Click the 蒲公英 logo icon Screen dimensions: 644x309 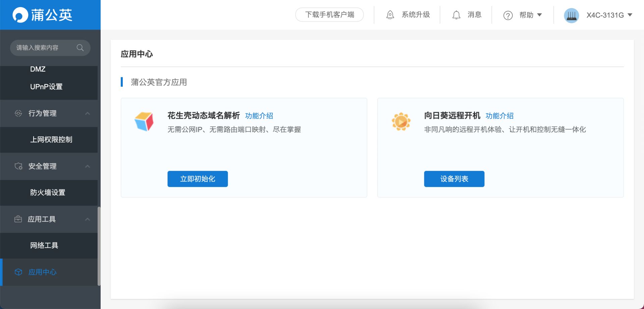(20, 15)
